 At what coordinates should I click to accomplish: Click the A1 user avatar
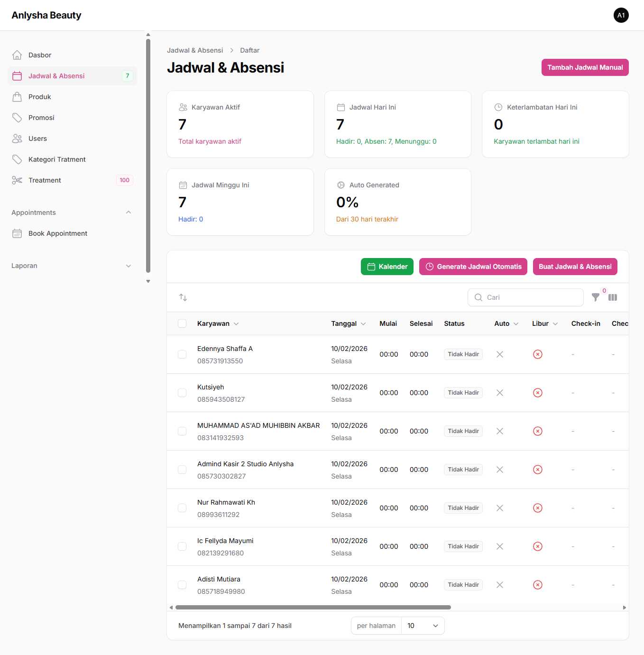(621, 15)
